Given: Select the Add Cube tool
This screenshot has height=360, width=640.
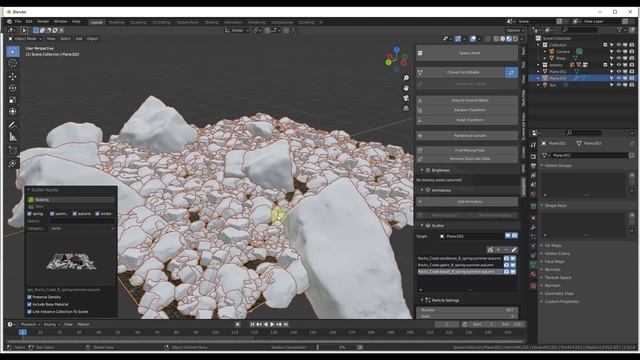Looking at the screenshot, I should point(13,150).
